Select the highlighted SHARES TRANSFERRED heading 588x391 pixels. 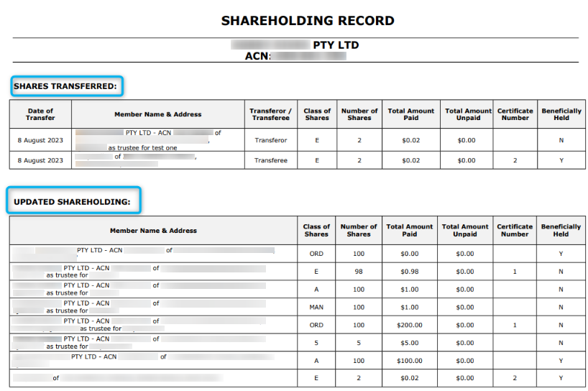[66, 86]
